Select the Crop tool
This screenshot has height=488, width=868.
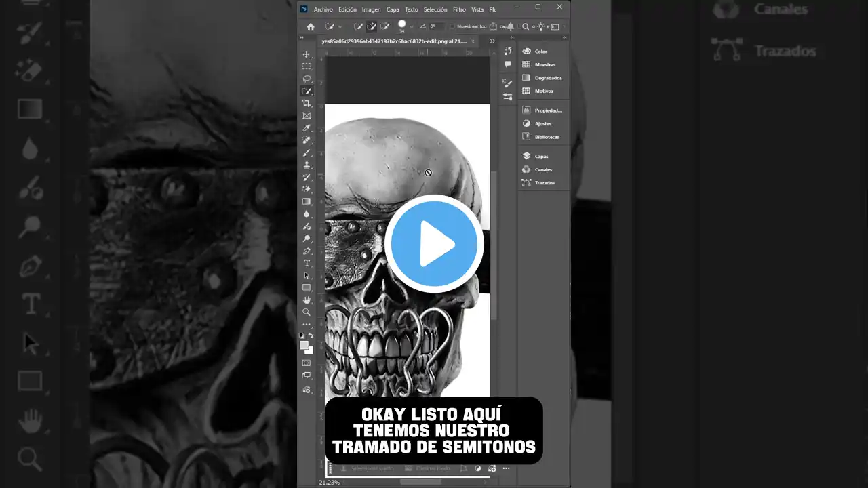pos(307,103)
